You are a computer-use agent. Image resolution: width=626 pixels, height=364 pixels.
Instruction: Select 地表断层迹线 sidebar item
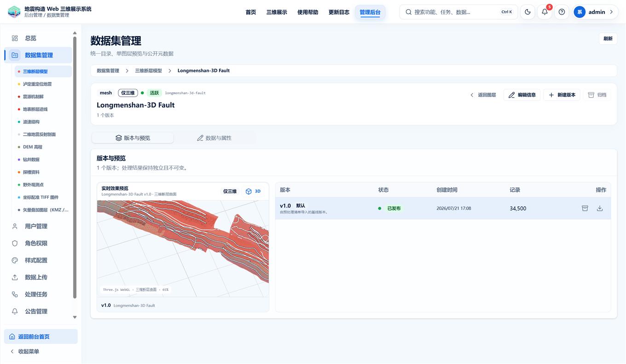[x=43, y=109]
